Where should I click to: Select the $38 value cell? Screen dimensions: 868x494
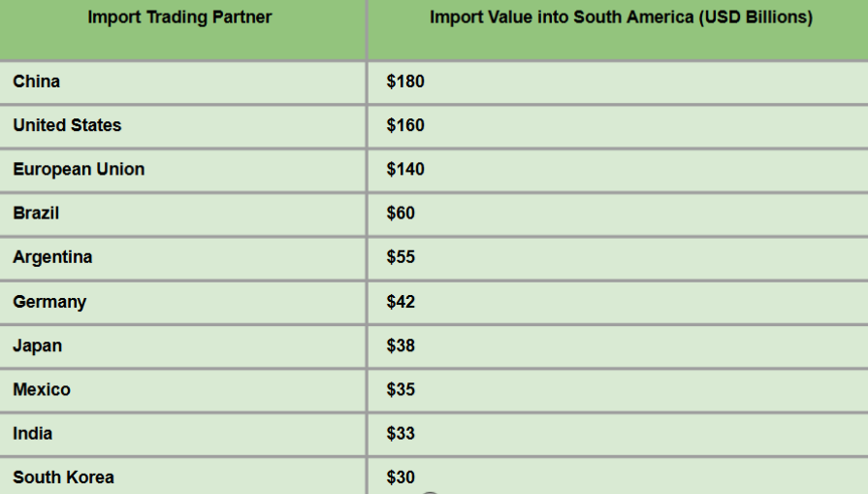pyautogui.click(x=401, y=346)
